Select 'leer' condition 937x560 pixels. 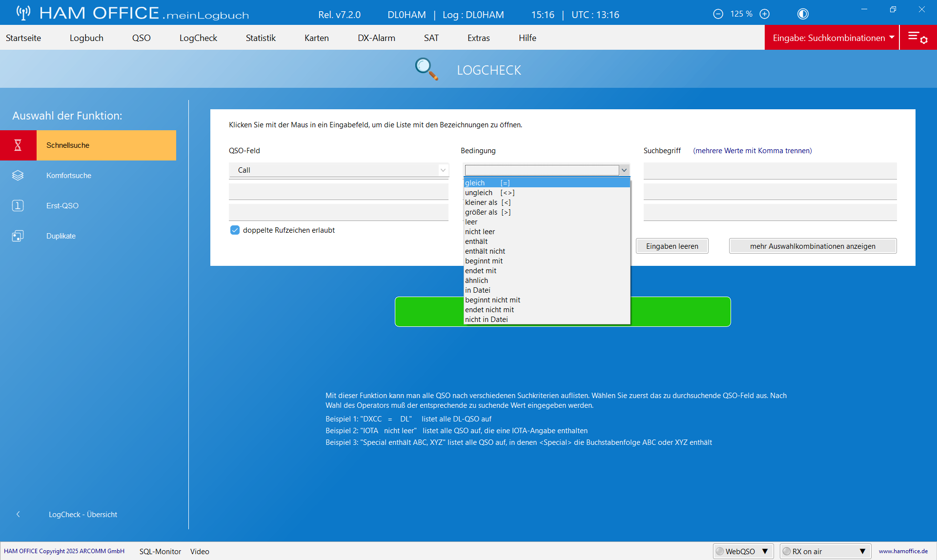(x=547, y=222)
